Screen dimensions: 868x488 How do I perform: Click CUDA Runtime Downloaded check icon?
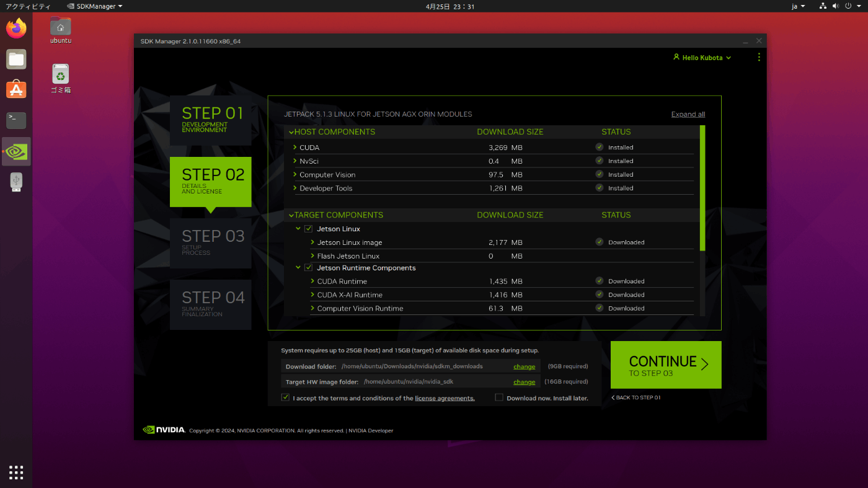point(600,281)
